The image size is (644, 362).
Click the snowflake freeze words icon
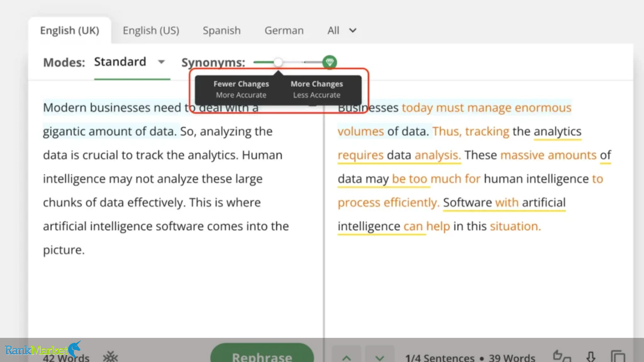point(110,357)
